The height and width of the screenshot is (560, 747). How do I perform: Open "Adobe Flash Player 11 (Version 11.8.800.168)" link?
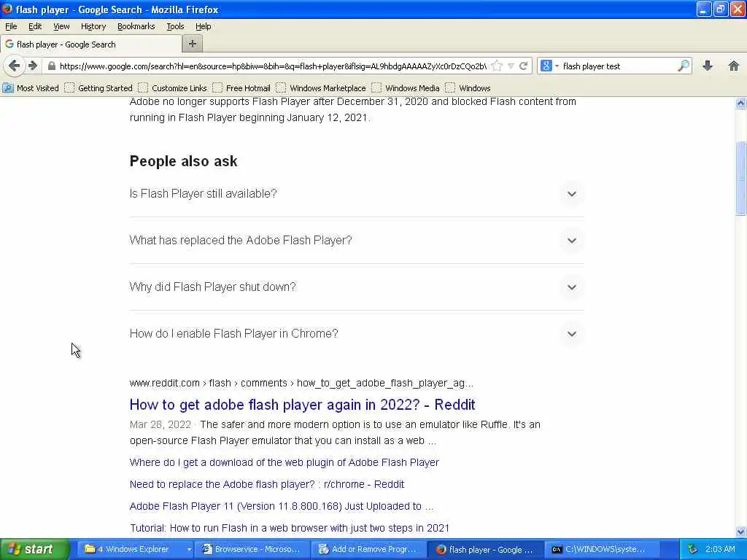coord(282,506)
